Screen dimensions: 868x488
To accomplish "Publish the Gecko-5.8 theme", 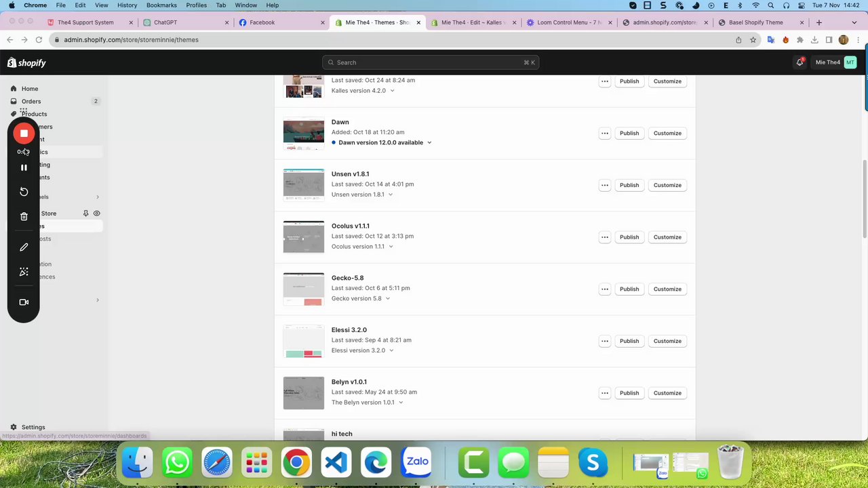I will 629,289.
